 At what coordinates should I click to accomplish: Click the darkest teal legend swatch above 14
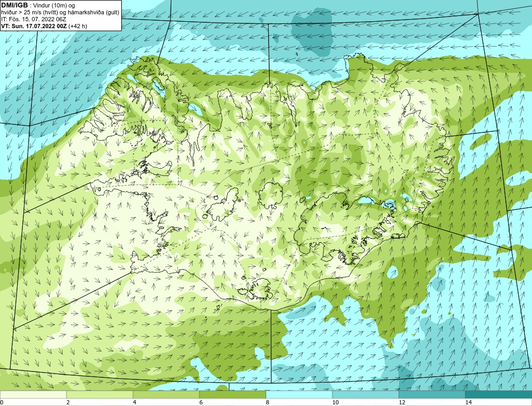[499, 395]
